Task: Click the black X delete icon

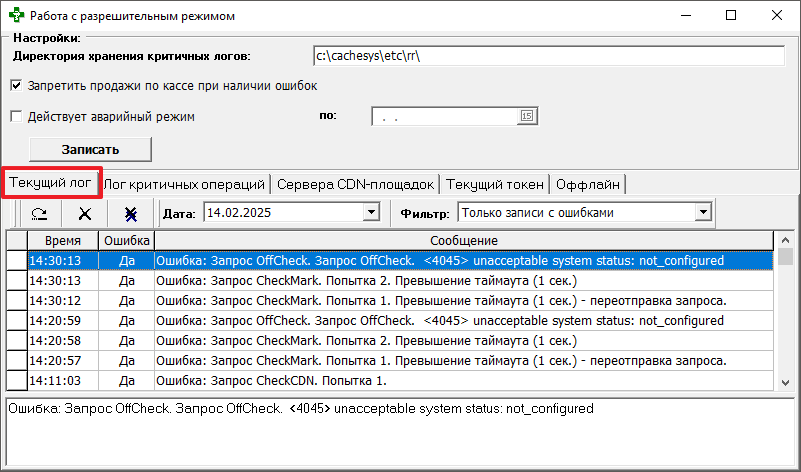Action: click(85, 213)
